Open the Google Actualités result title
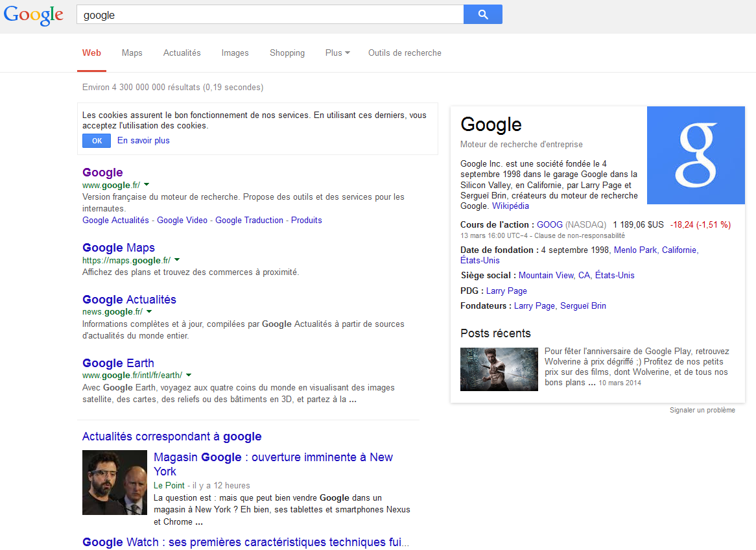The height and width of the screenshot is (550, 756). [x=129, y=299]
